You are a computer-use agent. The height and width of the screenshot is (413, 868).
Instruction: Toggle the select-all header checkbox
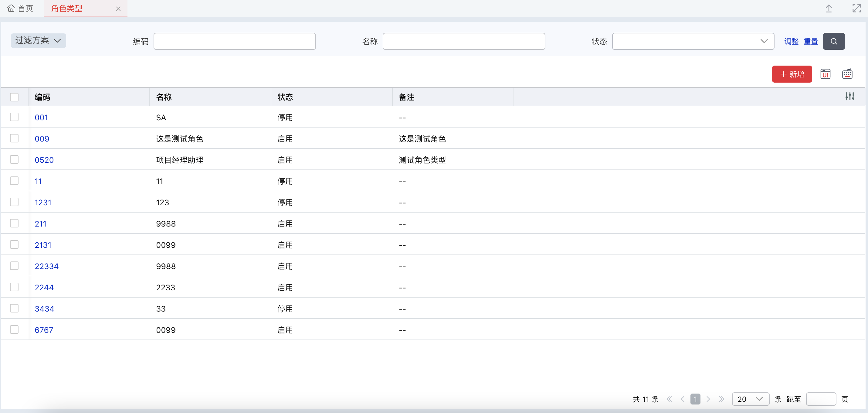[x=14, y=97]
